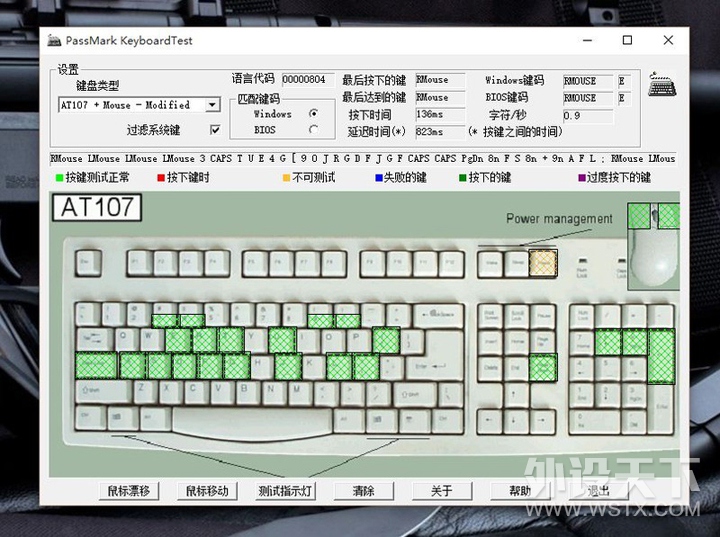
Task: Click the dark green 按下的键 legend swatch
Action: click(463, 178)
